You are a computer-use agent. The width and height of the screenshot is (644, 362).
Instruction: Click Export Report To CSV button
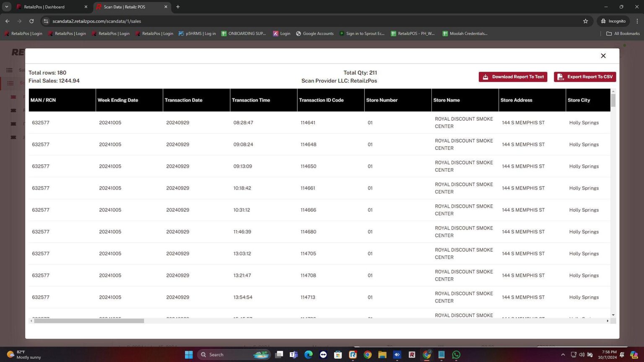(x=584, y=77)
